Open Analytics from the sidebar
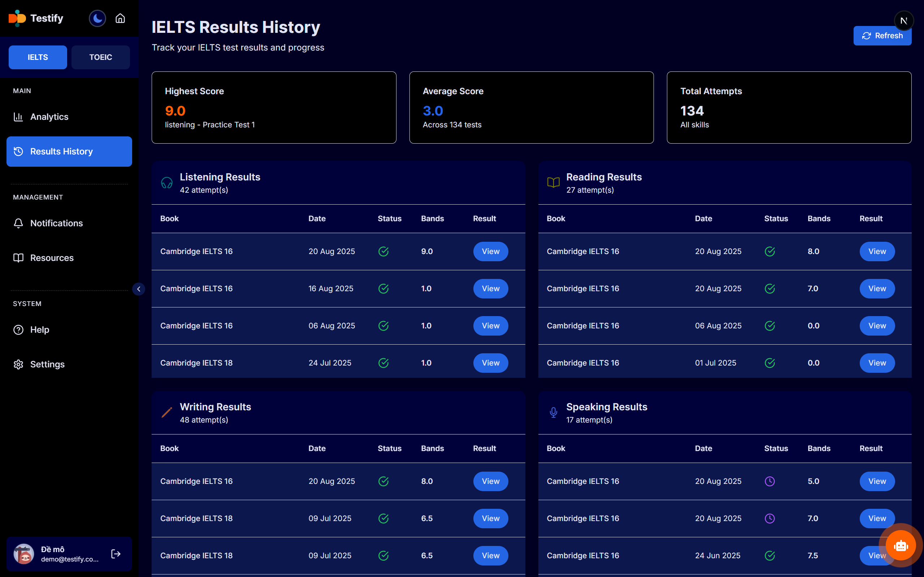 pyautogui.click(x=49, y=117)
